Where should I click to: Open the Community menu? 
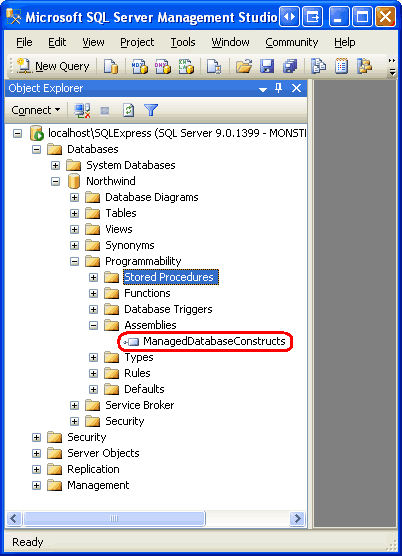(292, 42)
